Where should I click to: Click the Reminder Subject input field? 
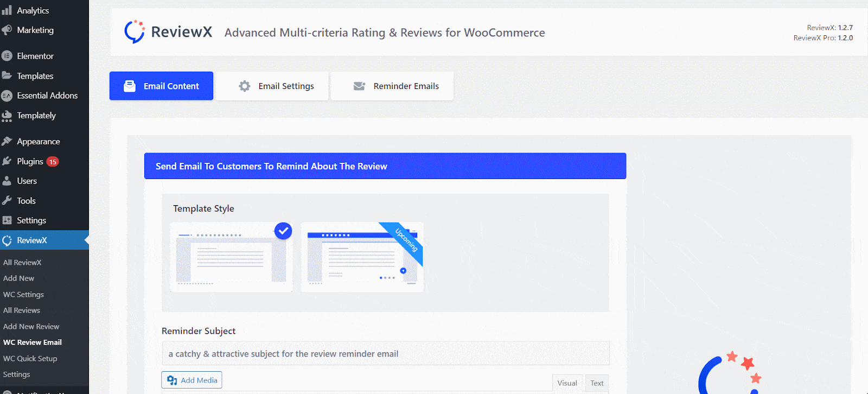pyautogui.click(x=385, y=353)
